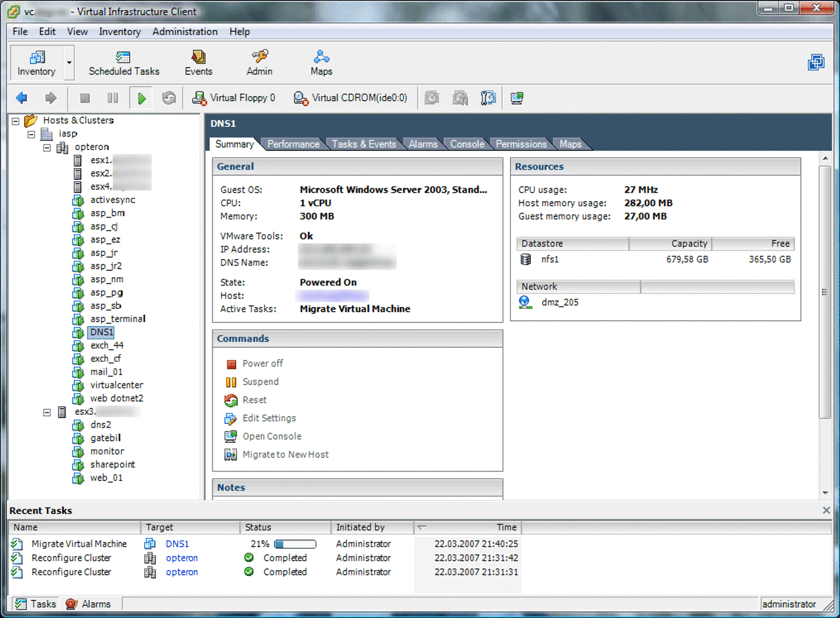
Task: Switch to the Performance tab
Action: click(x=293, y=144)
